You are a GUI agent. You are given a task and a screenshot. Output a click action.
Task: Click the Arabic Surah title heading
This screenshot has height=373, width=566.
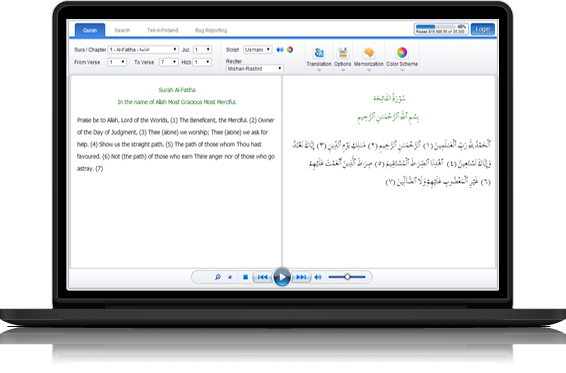point(389,97)
